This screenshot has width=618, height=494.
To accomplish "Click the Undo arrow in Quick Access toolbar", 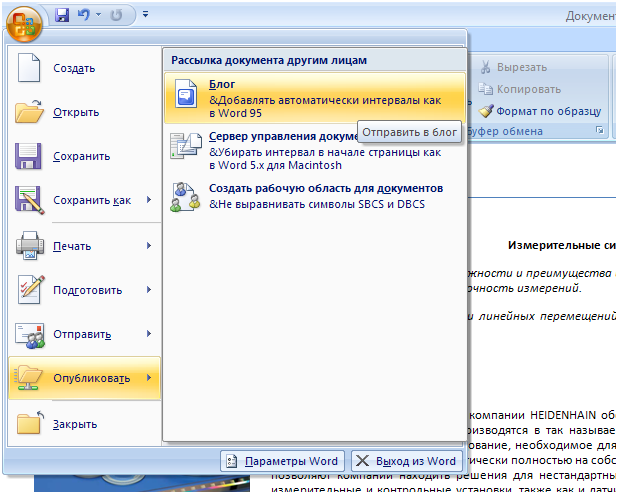I will [84, 15].
